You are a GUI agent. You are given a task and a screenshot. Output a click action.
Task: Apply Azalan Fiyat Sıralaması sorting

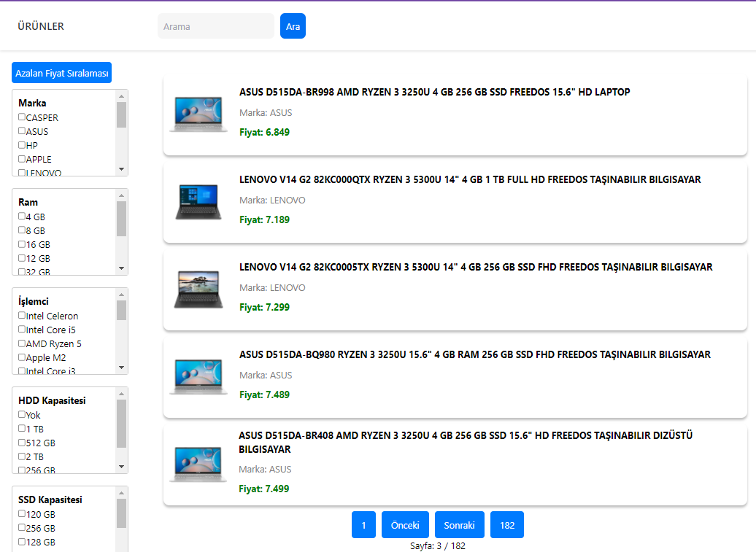click(x=62, y=73)
